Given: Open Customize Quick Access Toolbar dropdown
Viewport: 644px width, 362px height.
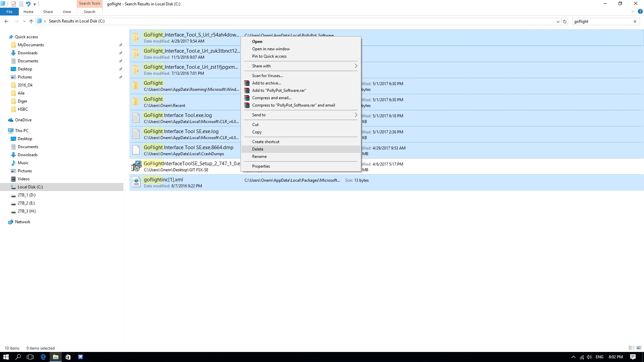Looking at the screenshot, I should (x=35, y=4).
